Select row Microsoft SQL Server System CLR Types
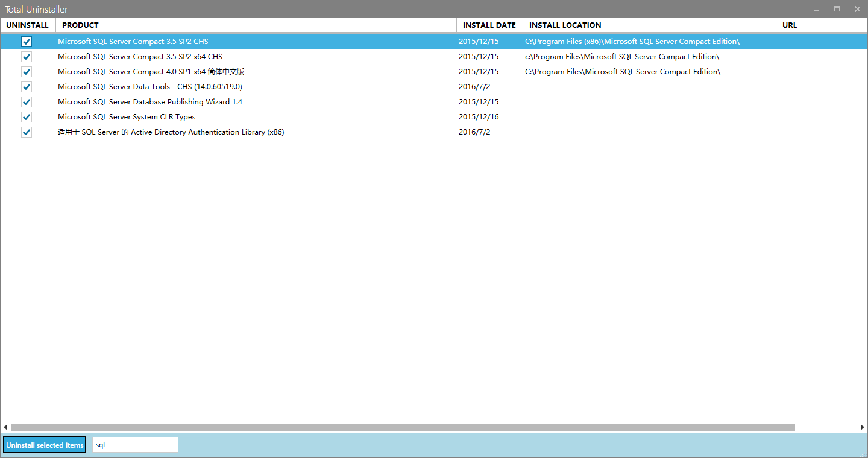 pyautogui.click(x=434, y=117)
